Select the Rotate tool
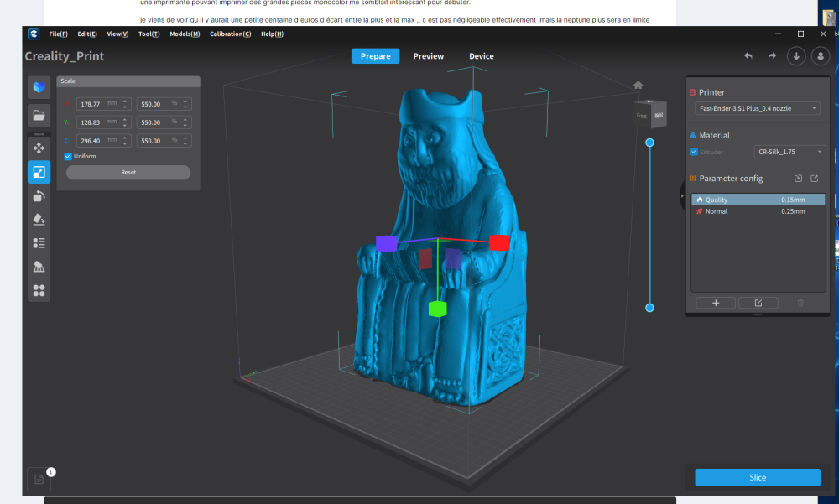839x504 pixels. [39, 196]
